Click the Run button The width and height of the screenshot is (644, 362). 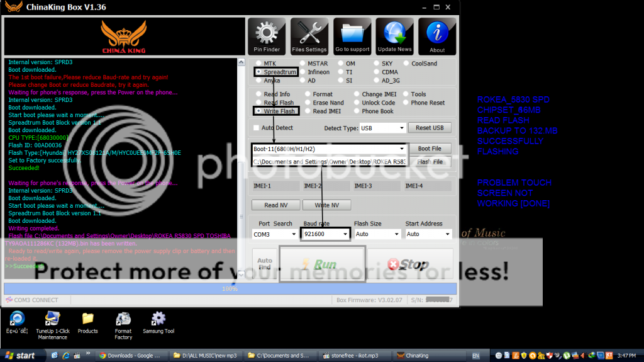[322, 264]
